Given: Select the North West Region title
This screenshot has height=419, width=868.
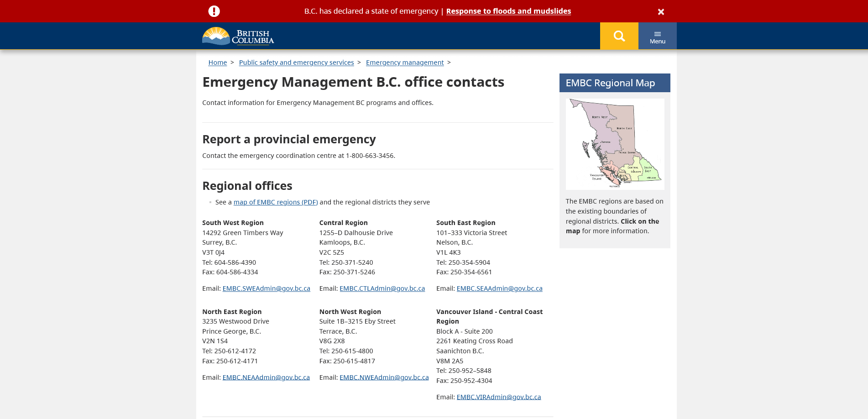Looking at the screenshot, I should point(350,312).
